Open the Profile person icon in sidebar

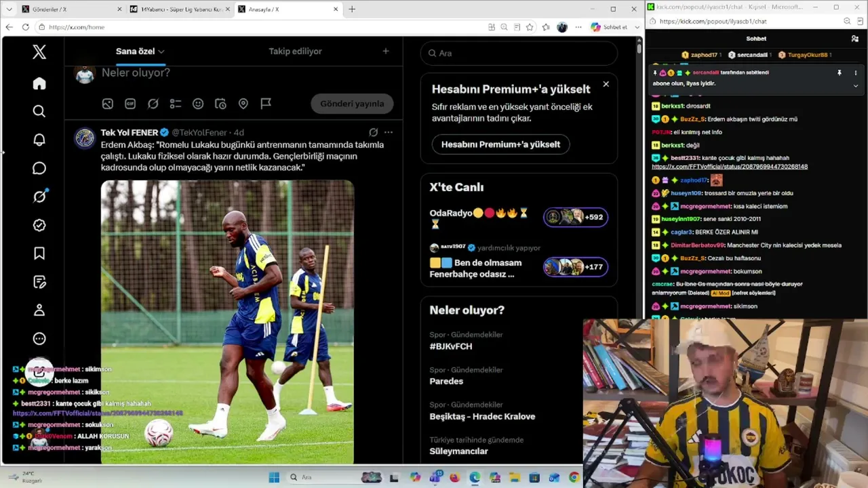pyautogui.click(x=39, y=310)
